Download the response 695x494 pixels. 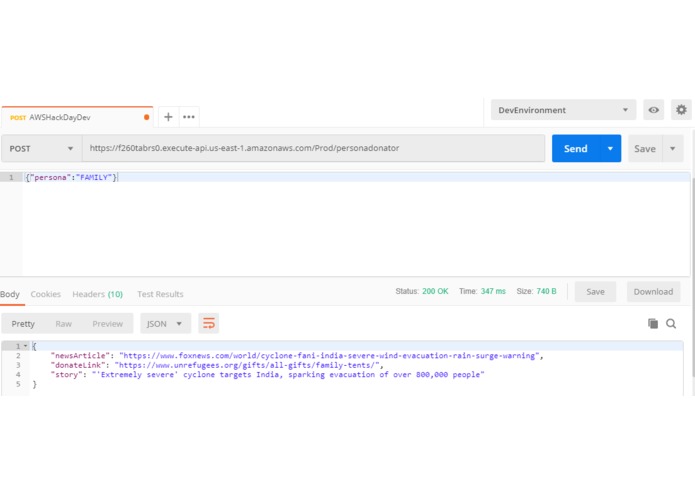pos(653,292)
